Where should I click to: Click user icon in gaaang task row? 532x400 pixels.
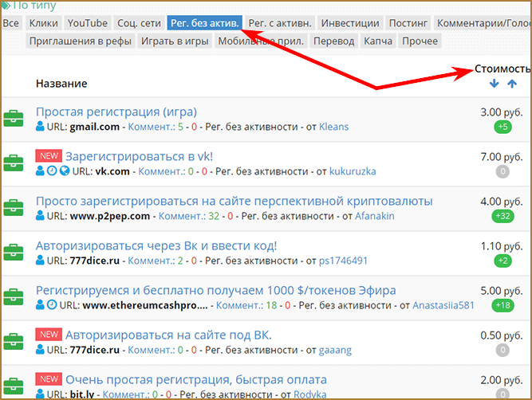(40, 350)
